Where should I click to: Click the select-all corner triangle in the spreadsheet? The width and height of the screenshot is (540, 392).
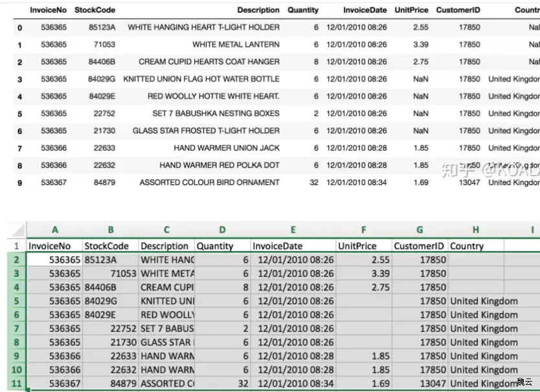(17, 230)
